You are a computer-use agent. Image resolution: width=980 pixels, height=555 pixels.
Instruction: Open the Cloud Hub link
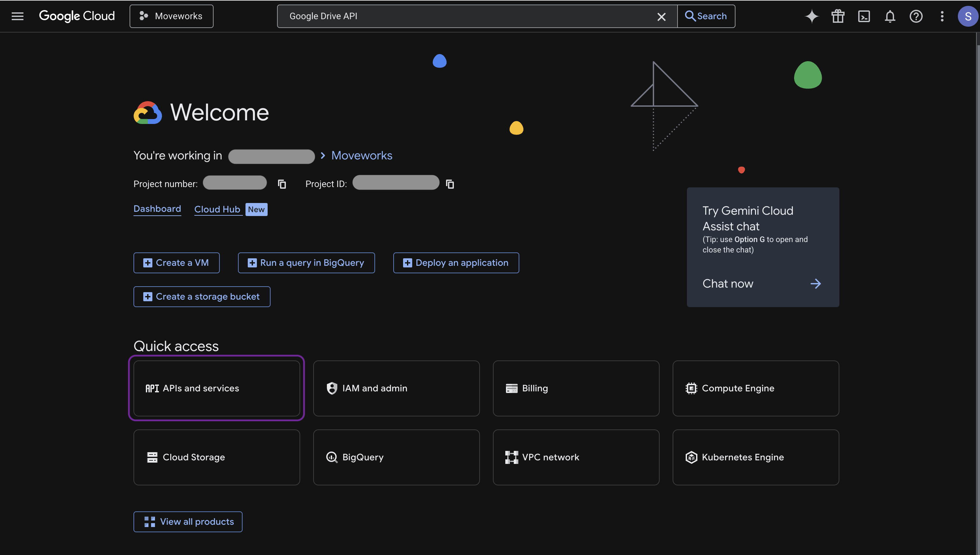click(217, 209)
